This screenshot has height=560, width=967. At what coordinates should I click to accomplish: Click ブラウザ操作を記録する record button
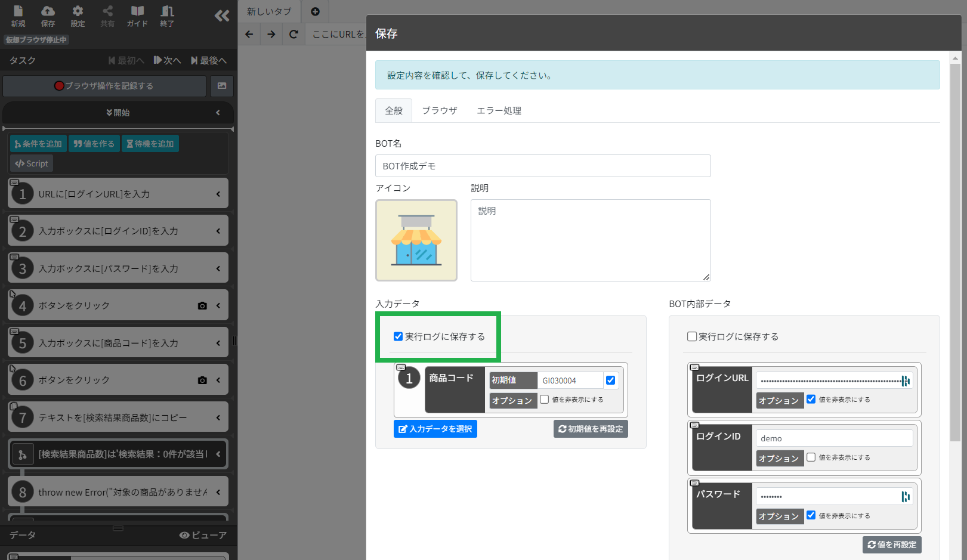coord(104,86)
